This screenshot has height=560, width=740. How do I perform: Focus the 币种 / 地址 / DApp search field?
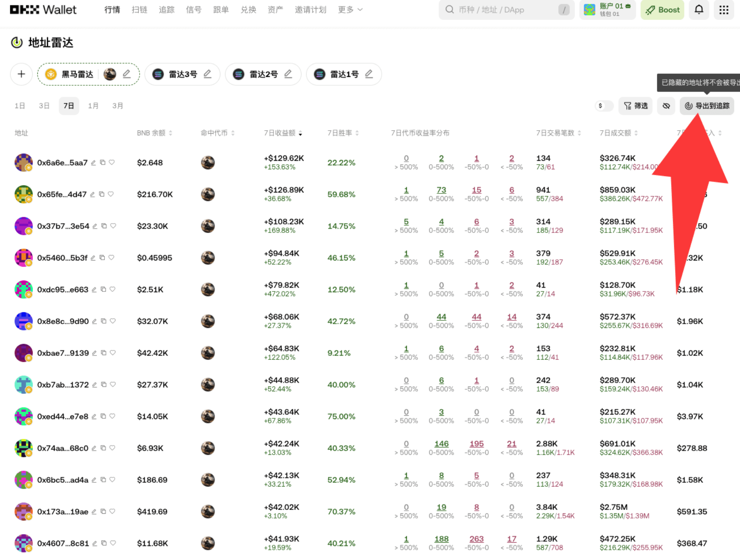[505, 10]
